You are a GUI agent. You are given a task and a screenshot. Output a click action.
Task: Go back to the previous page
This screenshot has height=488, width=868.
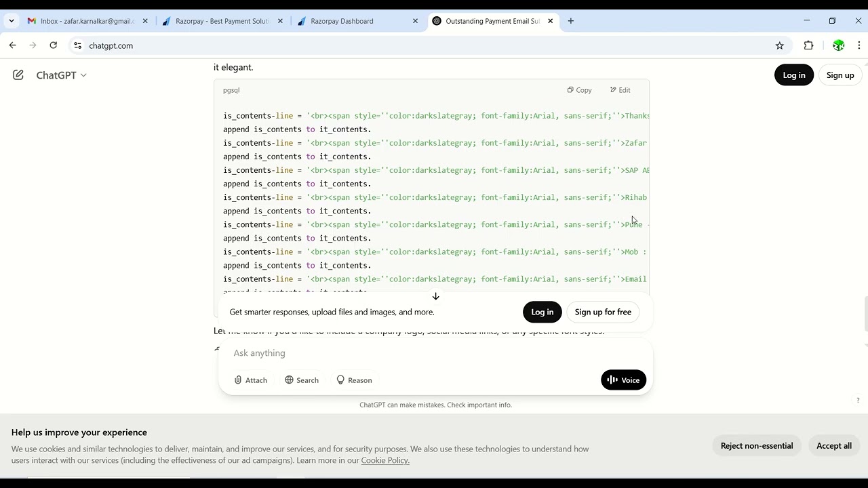(13, 45)
